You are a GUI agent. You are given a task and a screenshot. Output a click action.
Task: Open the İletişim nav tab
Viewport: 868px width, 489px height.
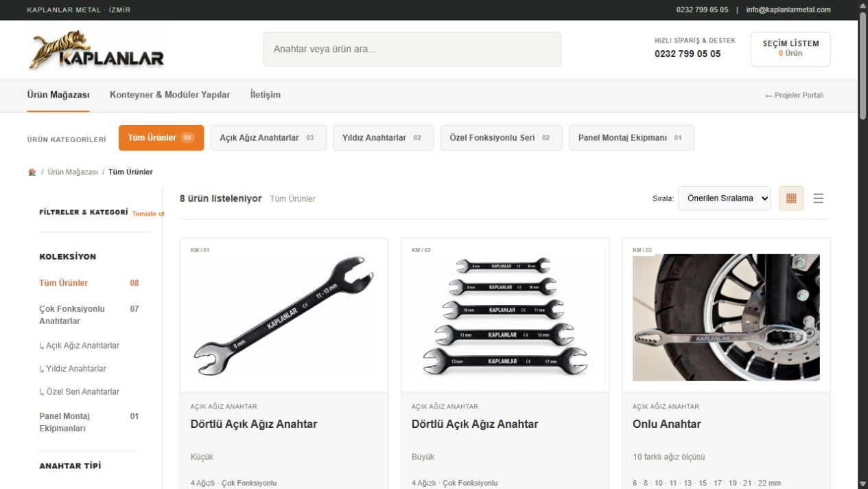click(x=266, y=95)
